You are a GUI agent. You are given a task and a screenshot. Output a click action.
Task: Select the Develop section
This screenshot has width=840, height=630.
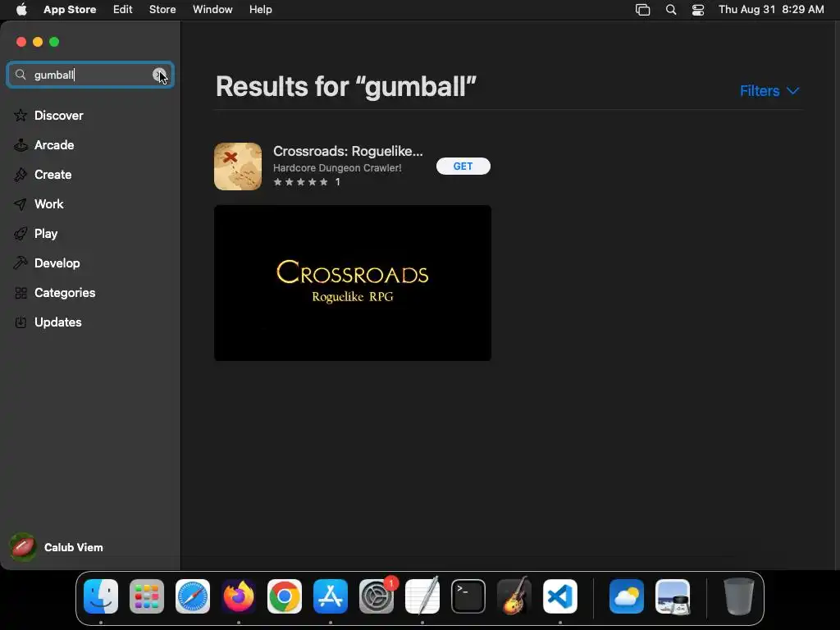click(x=57, y=263)
